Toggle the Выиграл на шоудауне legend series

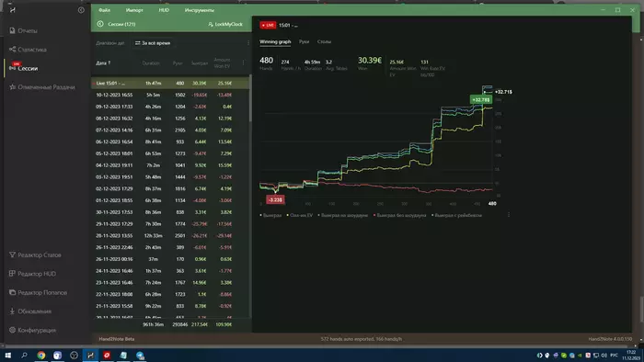[x=343, y=215]
